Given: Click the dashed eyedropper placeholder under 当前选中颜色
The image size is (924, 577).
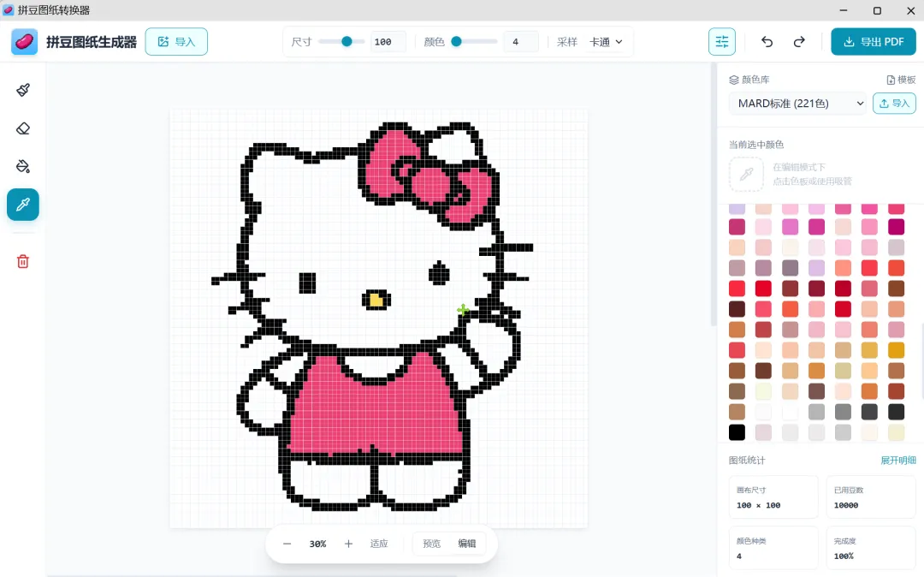Looking at the screenshot, I should (747, 174).
